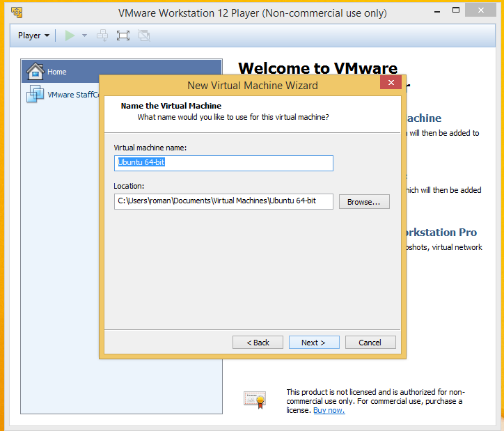The width and height of the screenshot is (504, 431).
Task: Click the Browse... button
Action: tap(364, 202)
